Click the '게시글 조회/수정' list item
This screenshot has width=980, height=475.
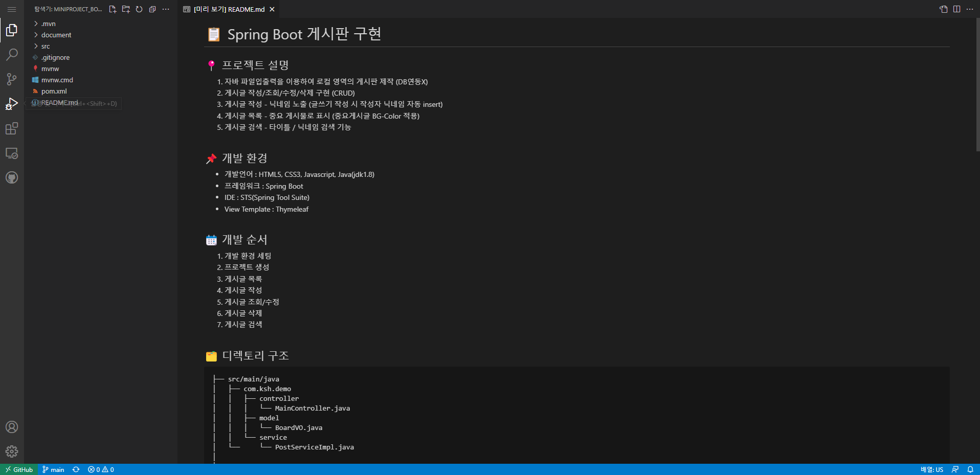click(x=252, y=302)
